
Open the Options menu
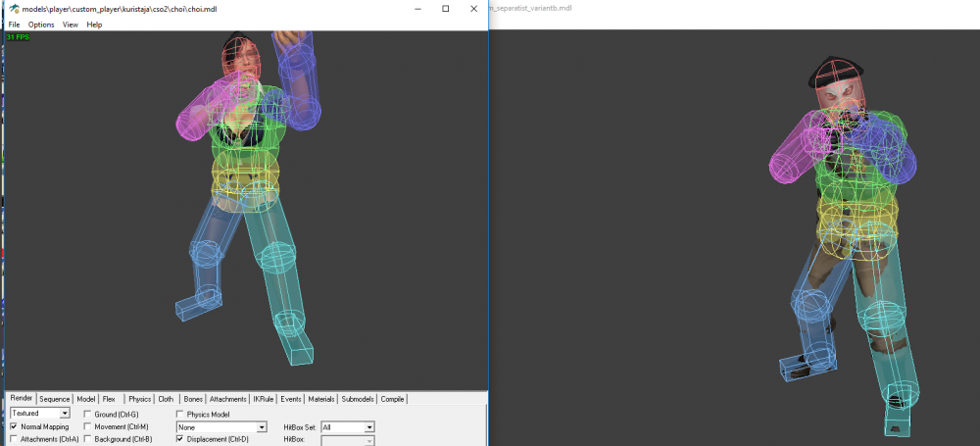(x=41, y=25)
